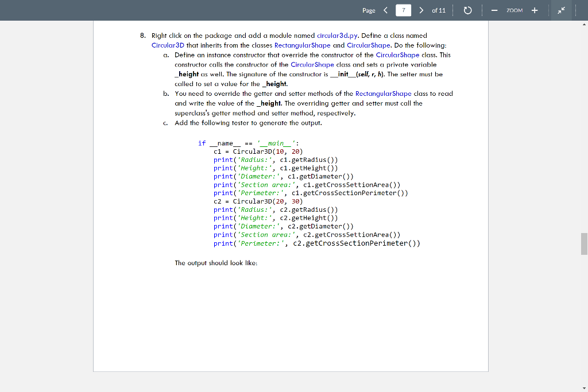Click the blue circular3d.py module name
Screen dimensions: 588x392
tap(336, 36)
